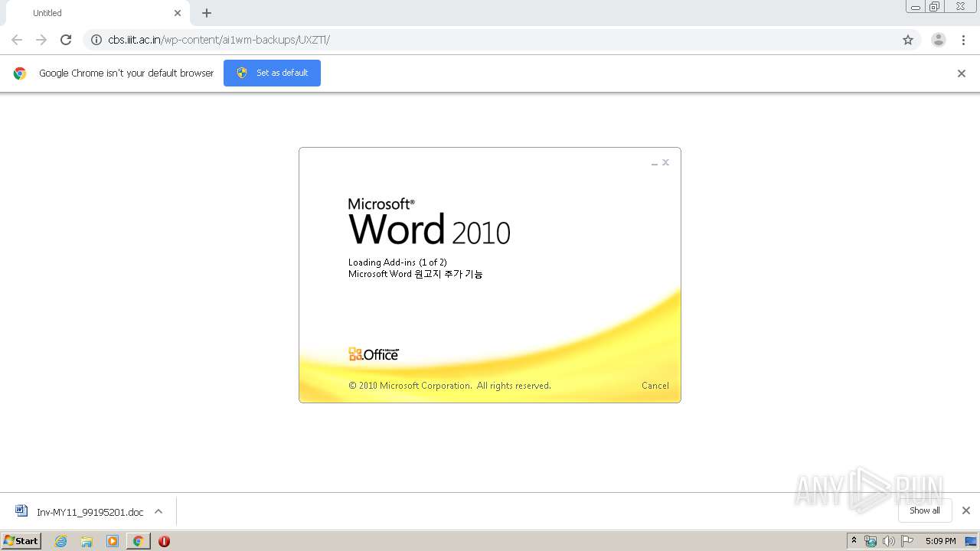Close the Word splash screen
Screen dimensions: 980x551
pos(666,162)
